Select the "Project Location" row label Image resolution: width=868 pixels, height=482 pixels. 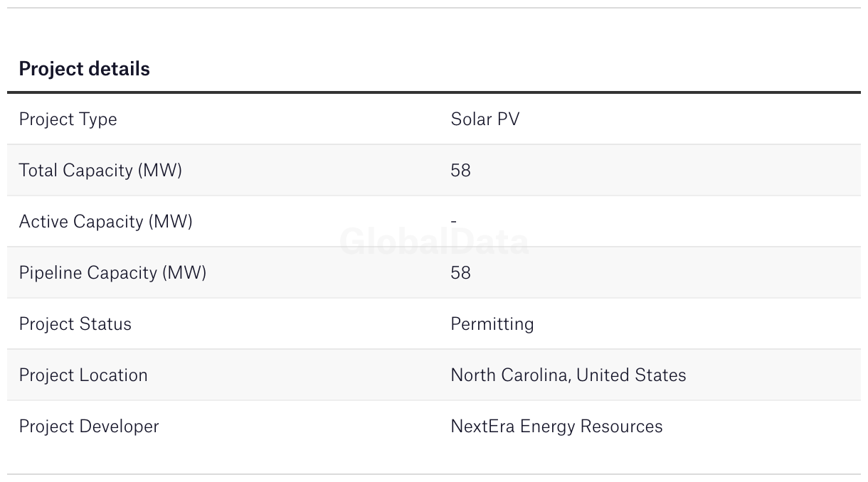click(83, 375)
